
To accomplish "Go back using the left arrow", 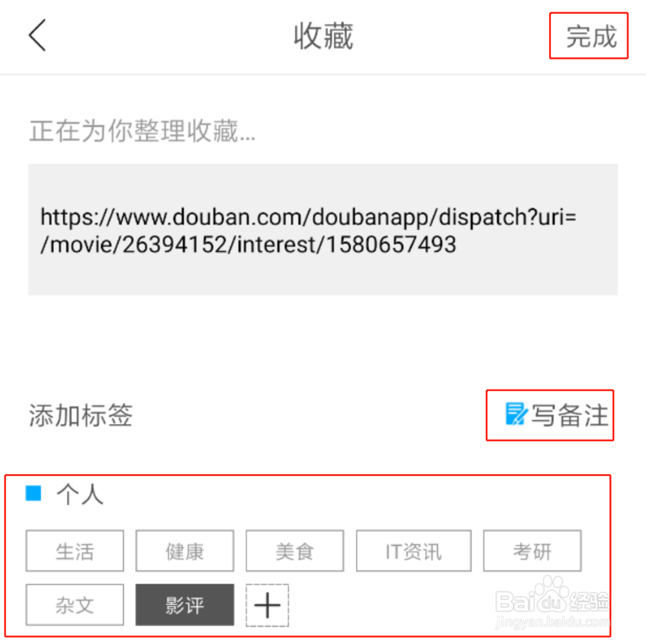I will (37, 36).
